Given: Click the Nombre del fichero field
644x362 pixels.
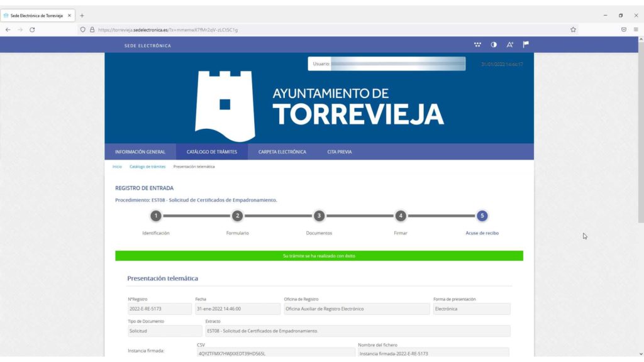Looking at the screenshot, I should [434, 353].
